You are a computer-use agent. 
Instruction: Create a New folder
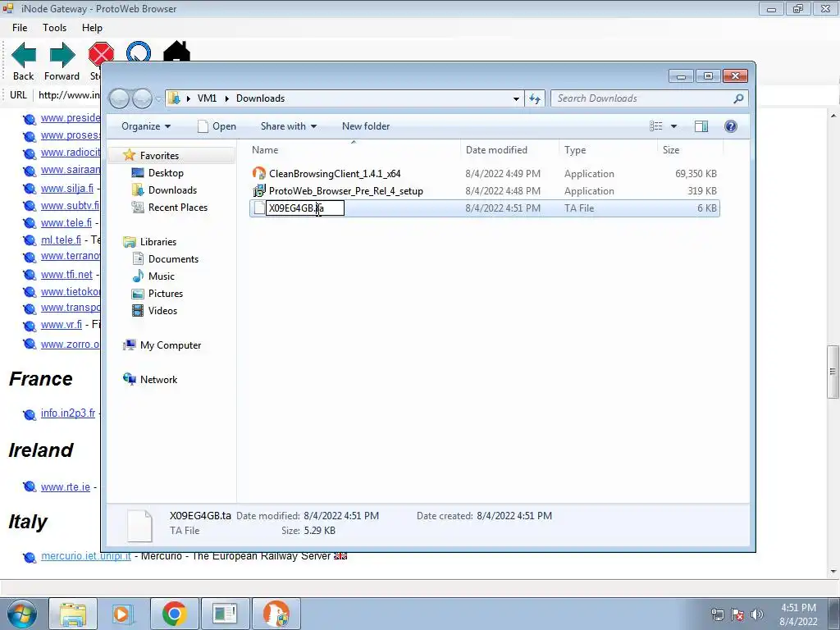coord(366,126)
